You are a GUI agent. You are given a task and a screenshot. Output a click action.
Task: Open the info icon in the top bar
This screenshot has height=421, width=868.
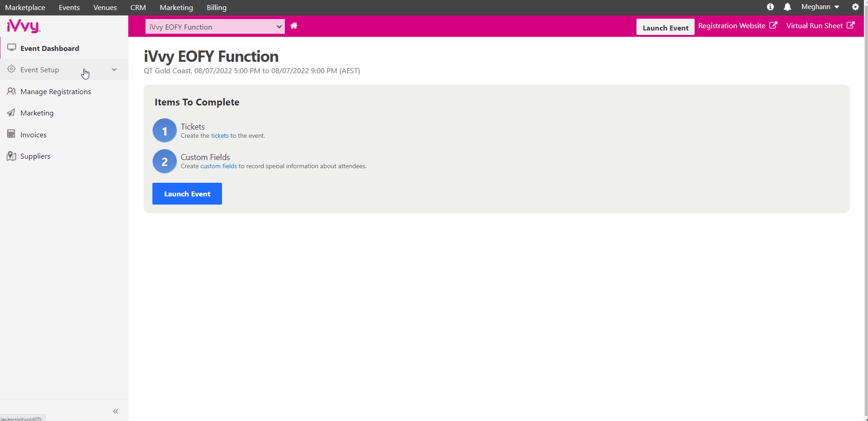coord(770,7)
